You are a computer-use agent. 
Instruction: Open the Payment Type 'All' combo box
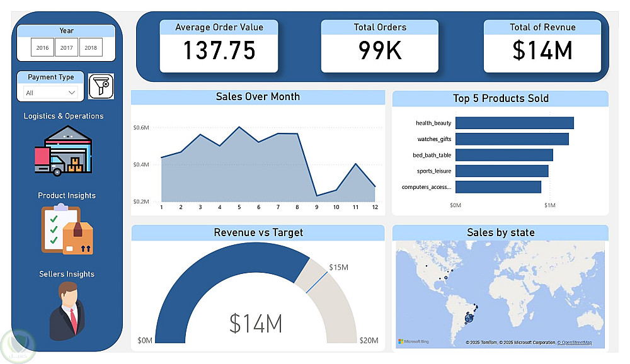(50, 93)
